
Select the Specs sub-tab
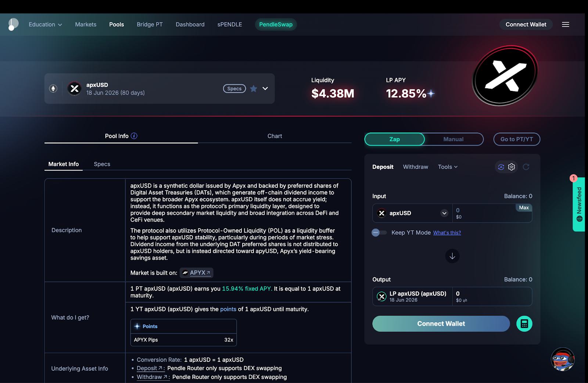point(102,164)
